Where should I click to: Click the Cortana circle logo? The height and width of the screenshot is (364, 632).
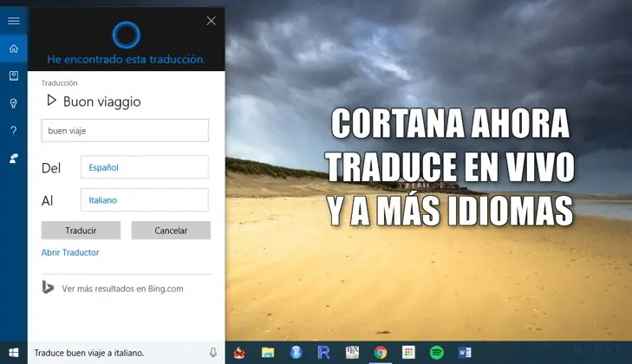coord(127,35)
